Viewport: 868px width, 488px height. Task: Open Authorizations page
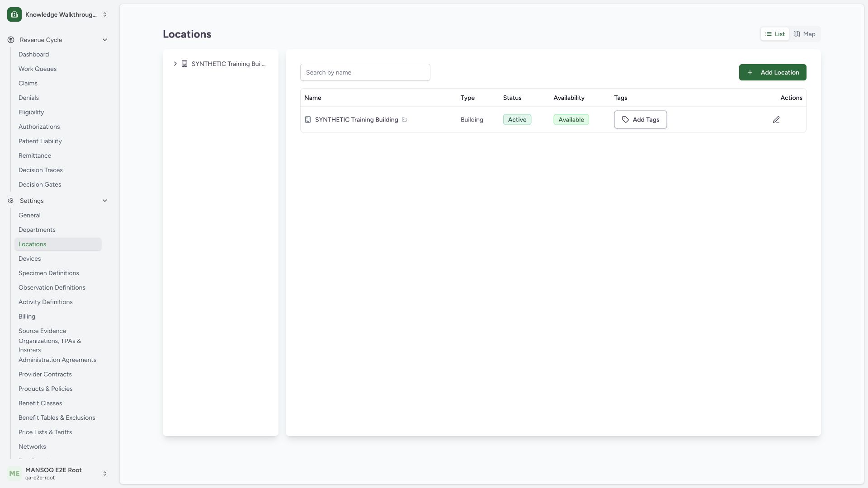tap(58, 127)
